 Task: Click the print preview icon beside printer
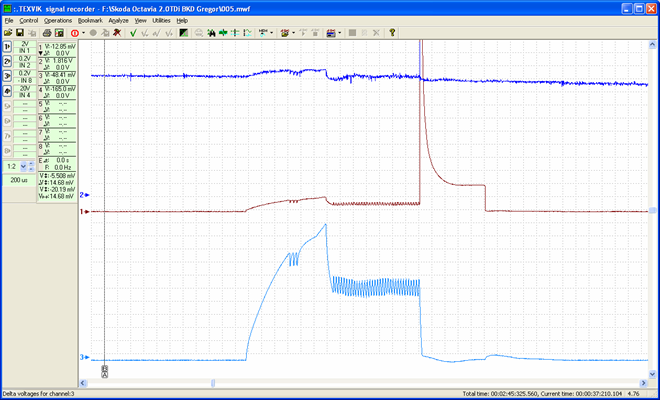59,33
